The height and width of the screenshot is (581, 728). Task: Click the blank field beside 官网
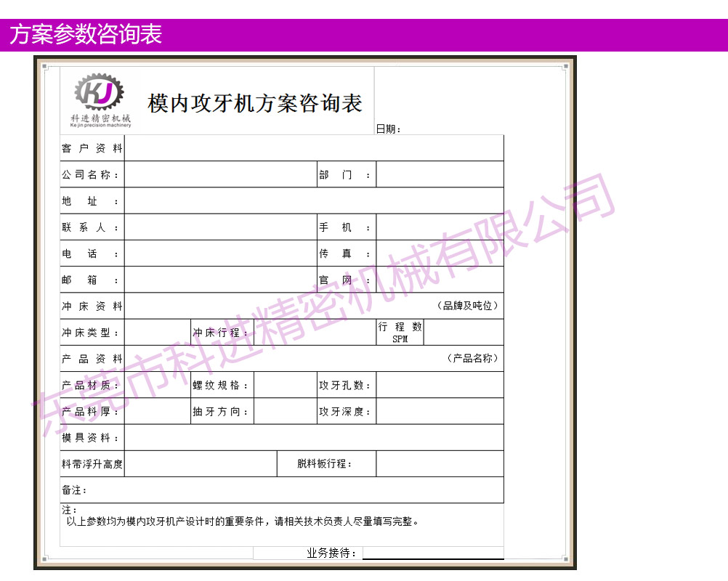tap(440, 280)
